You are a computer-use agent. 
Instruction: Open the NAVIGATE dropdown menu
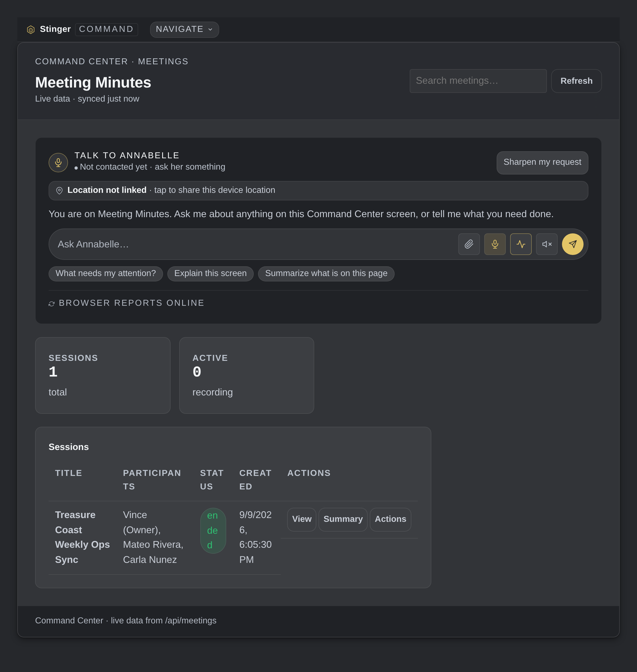coord(184,29)
